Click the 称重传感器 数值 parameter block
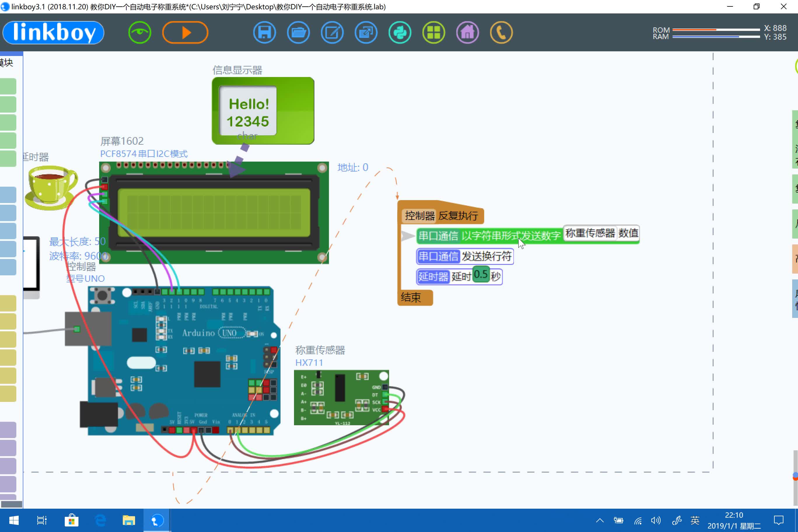The height and width of the screenshot is (532, 798). click(x=601, y=233)
